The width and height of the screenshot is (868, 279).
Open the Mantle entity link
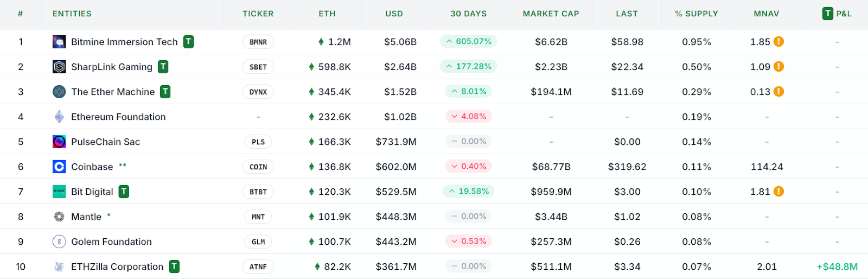tap(86, 217)
